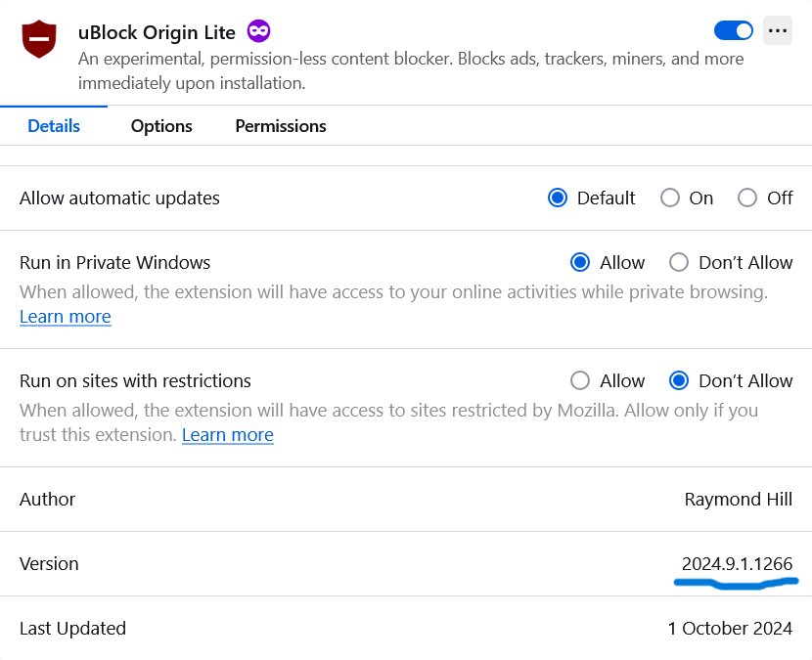Open the three-dots more options menu

778,30
